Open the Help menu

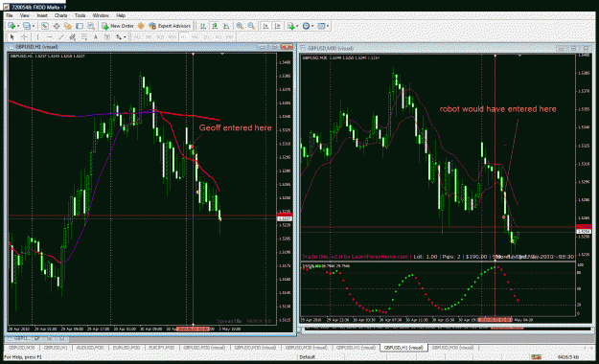coord(121,15)
